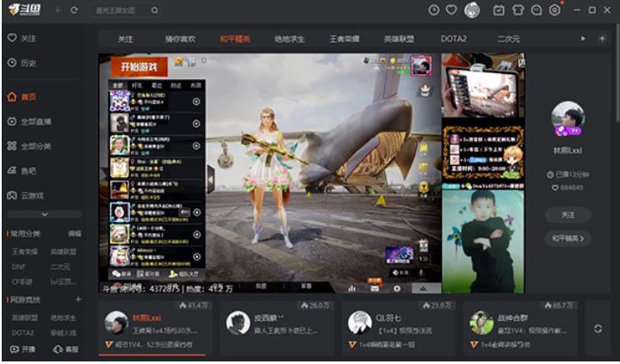
Task: Click the Douyu logo in the top-left
Action: (24, 9)
